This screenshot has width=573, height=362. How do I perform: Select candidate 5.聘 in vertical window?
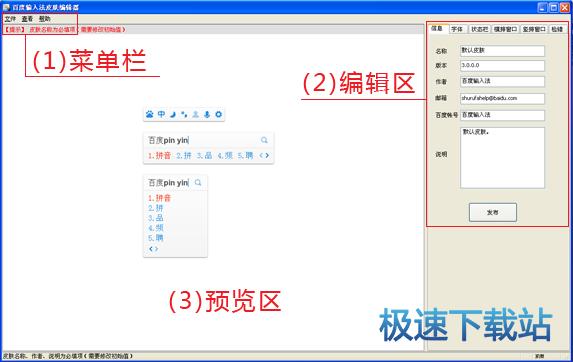point(156,238)
